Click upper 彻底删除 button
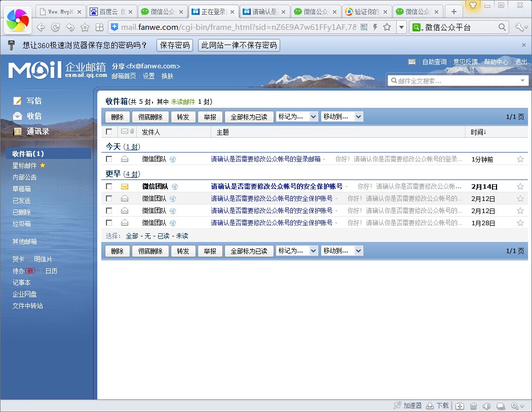The width and height of the screenshot is (532, 412). coord(150,117)
